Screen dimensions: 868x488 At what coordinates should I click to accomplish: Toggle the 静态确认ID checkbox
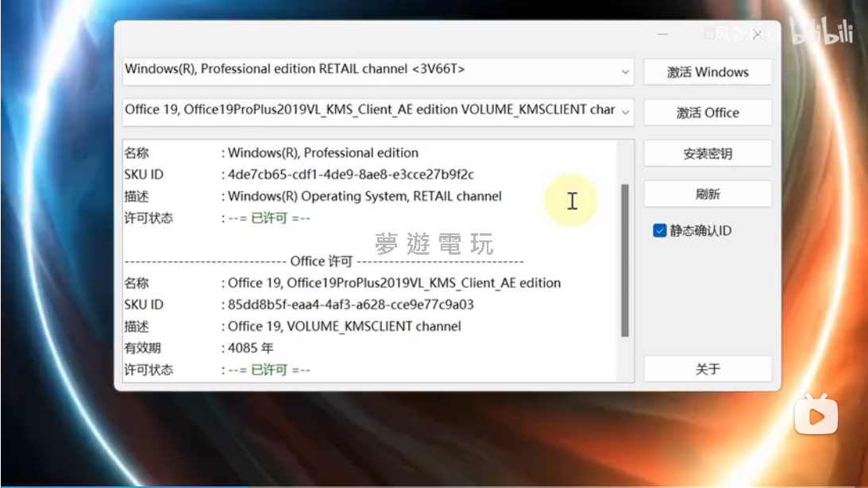pos(659,231)
